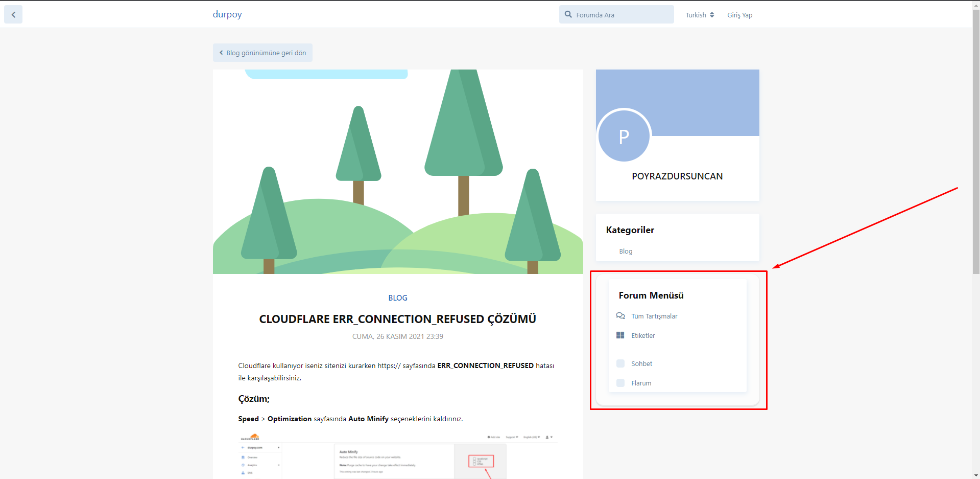The height and width of the screenshot is (479, 980).
Task: Click the Cloudflare dashboard screenshot image
Action: [x=398, y=455]
